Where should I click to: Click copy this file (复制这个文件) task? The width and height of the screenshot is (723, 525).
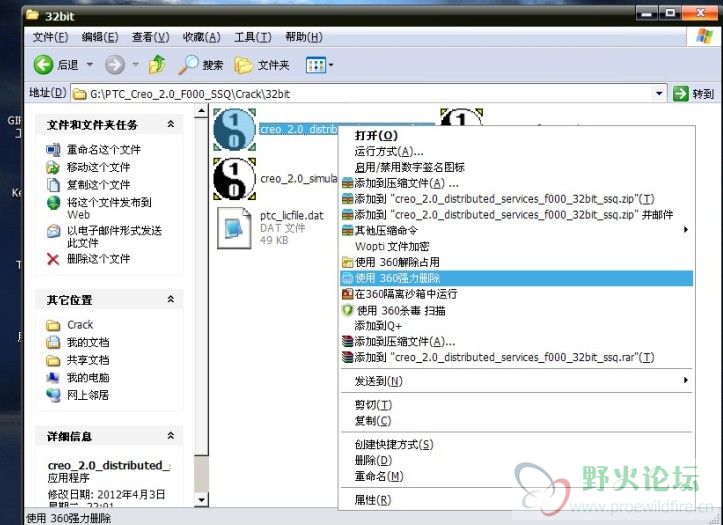click(98, 184)
